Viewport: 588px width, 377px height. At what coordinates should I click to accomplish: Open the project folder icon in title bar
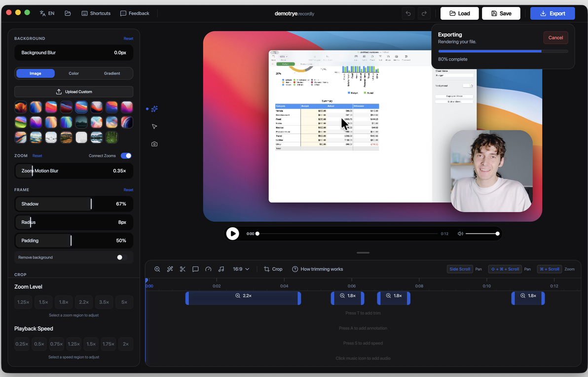pyautogui.click(x=68, y=13)
